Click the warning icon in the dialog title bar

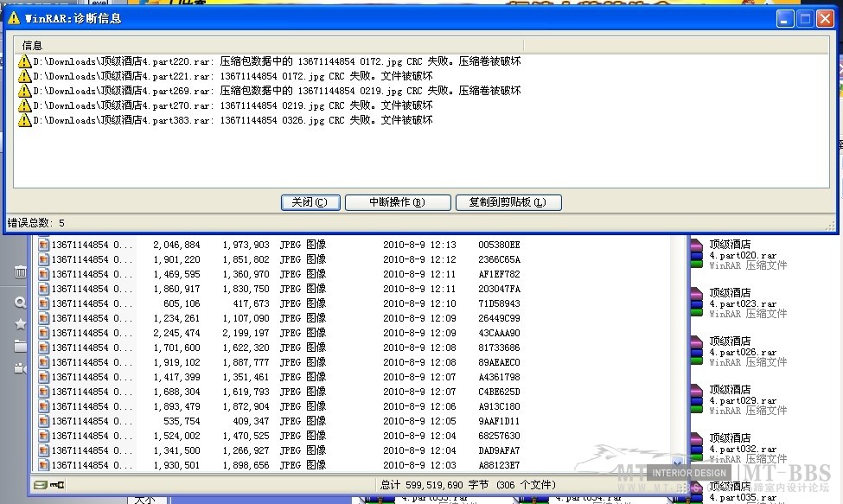14,18
